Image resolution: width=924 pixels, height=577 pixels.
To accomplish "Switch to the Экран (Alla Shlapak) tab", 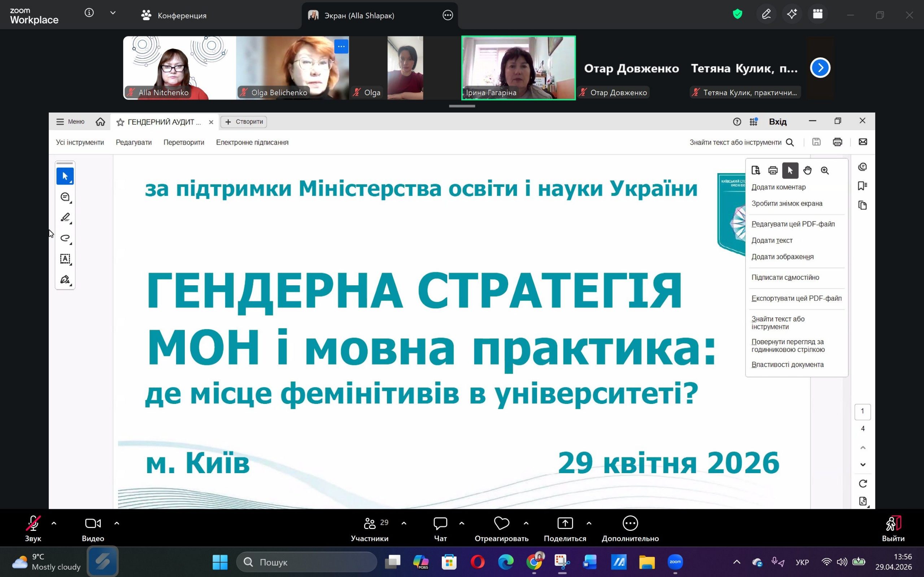I will (x=359, y=15).
